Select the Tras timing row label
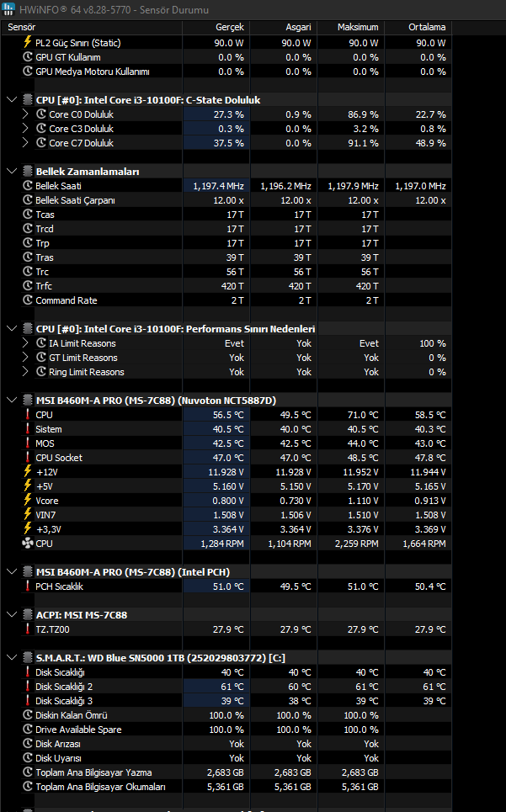 tap(45, 257)
